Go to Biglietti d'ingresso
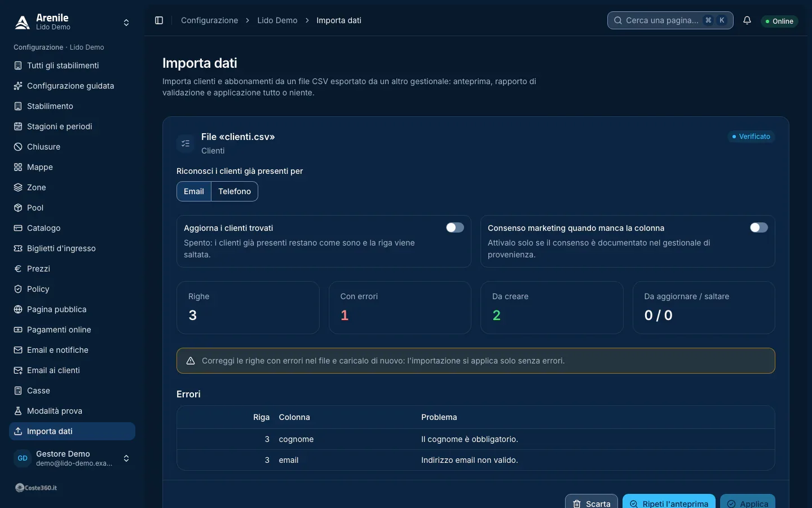 pyautogui.click(x=72, y=248)
